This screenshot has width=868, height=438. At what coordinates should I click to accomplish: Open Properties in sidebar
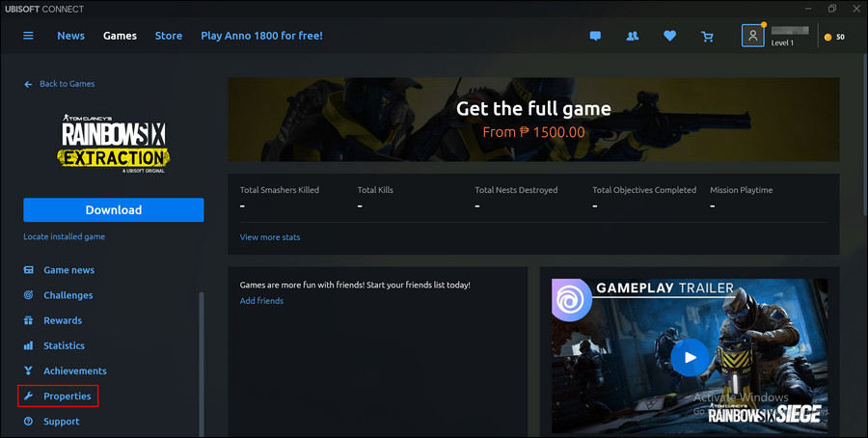[x=67, y=396]
